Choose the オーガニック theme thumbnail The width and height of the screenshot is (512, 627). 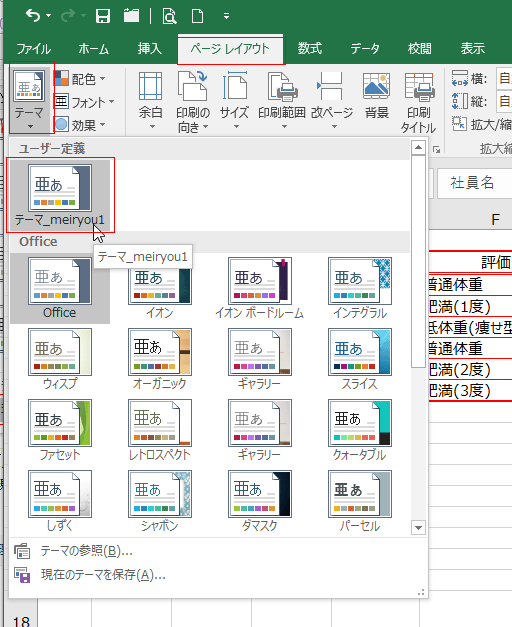pos(160,359)
